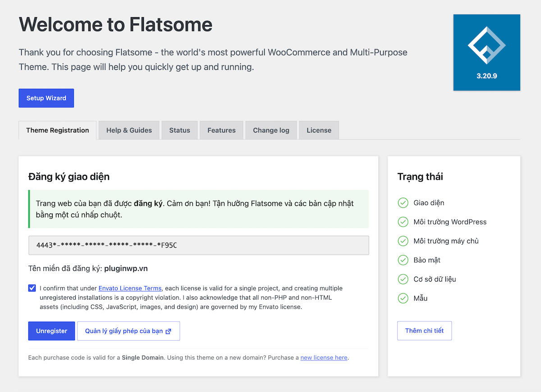Open the Status tab
Image resolution: width=541 pixels, height=392 pixels.
point(179,130)
